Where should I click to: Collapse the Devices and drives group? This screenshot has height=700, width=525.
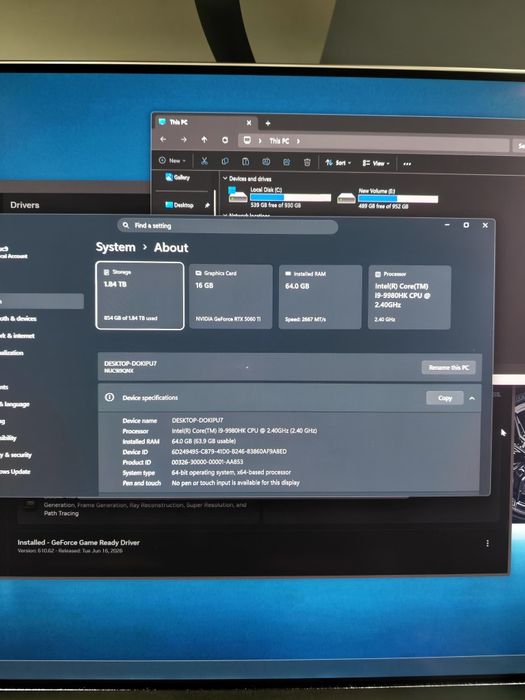pyautogui.click(x=225, y=178)
